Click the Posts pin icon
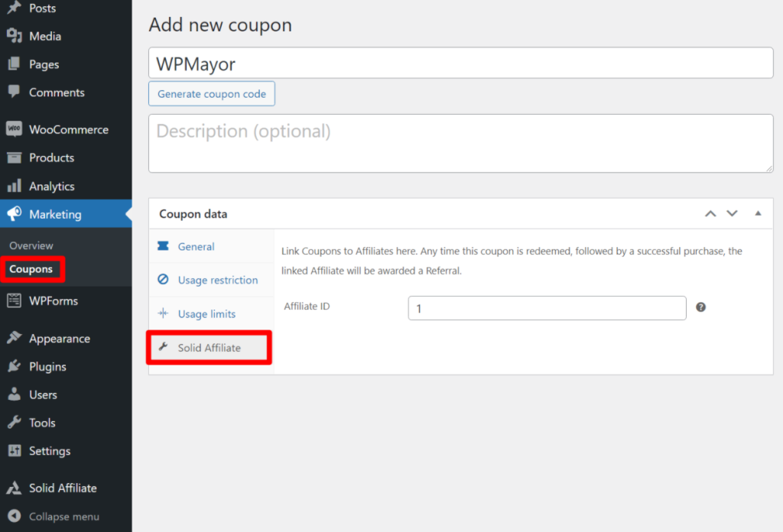 (15, 8)
